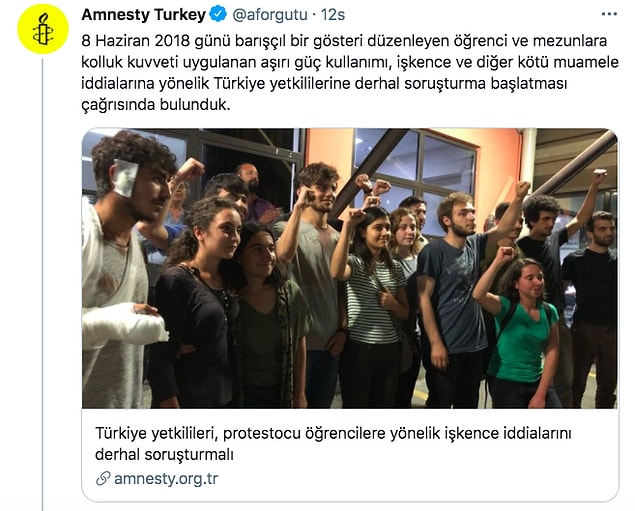Click the tweet line starting 'iddialarına yönelik Türkiye'
The height and width of the screenshot is (511, 635).
pyautogui.click(x=324, y=83)
